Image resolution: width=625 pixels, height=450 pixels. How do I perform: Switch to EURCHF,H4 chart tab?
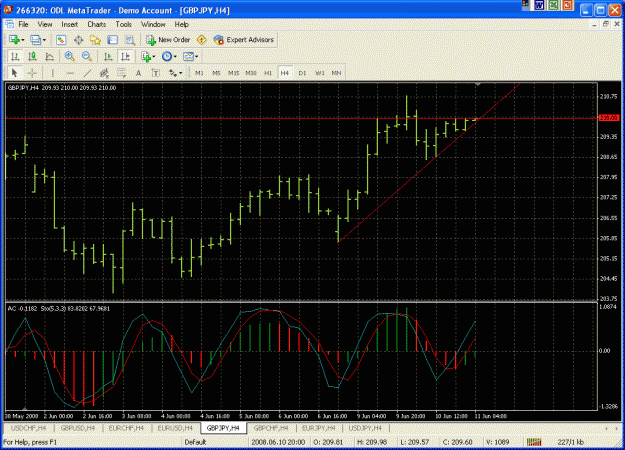[x=126, y=428]
